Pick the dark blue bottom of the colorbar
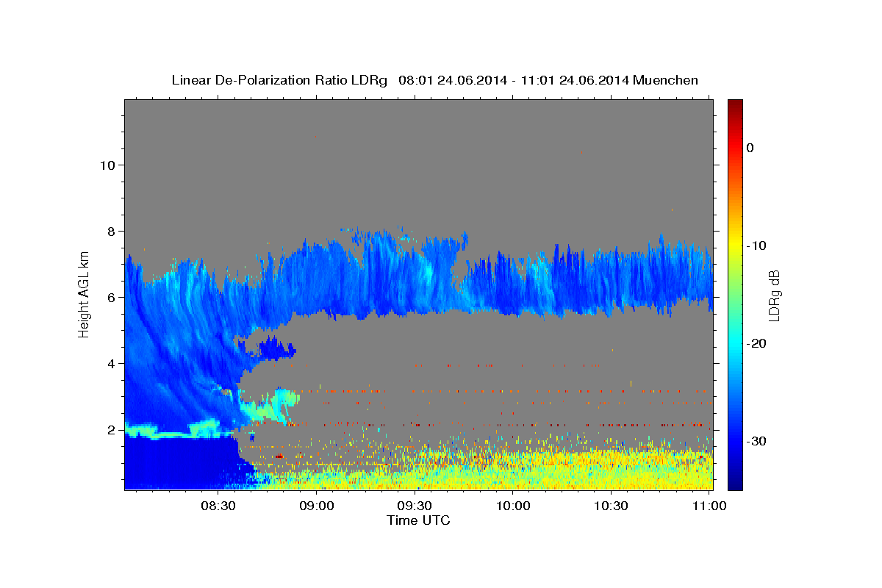This screenshot has height=588, width=882. (x=735, y=484)
